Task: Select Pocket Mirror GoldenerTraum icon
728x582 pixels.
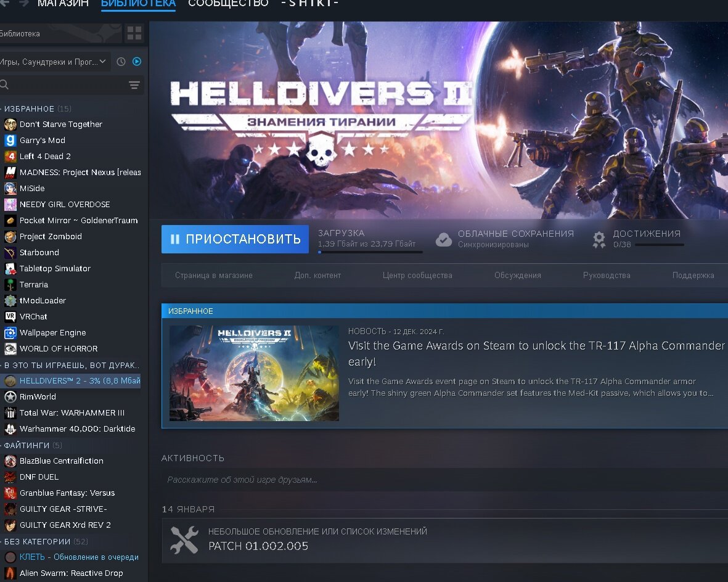Action: [x=10, y=220]
